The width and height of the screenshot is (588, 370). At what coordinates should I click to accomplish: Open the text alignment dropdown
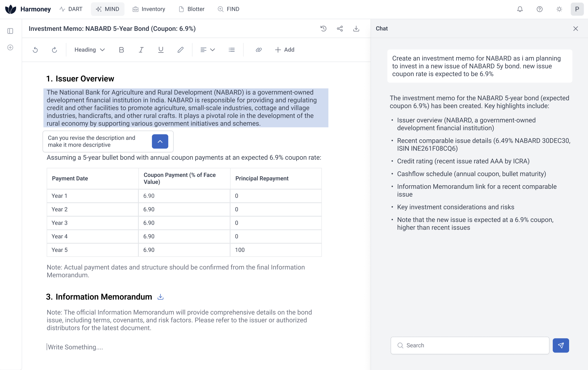(208, 50)
